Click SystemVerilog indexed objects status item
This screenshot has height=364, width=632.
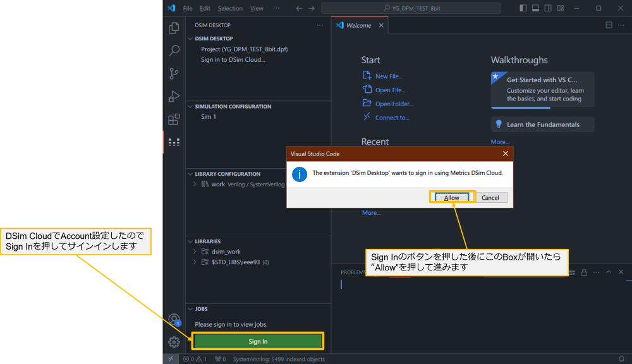coord(279,359)
